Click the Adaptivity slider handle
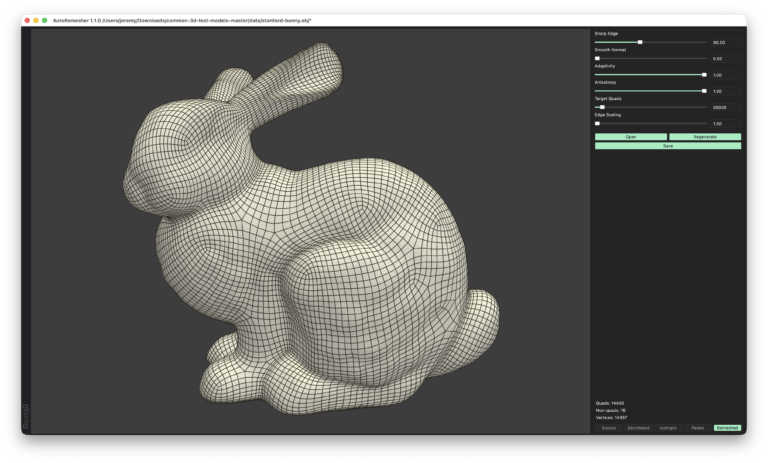 click(704, 75)
